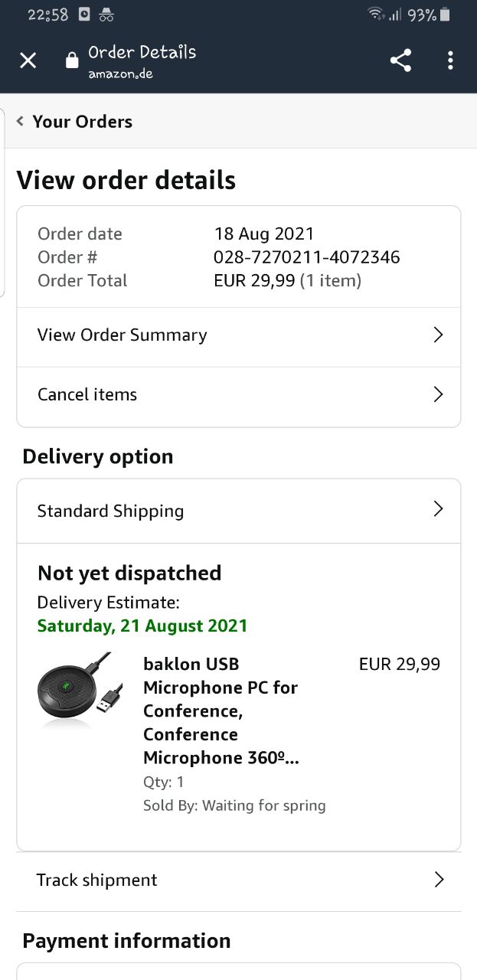Select Cancel items option
Viewport: 477px width, 980px height.
[x=87, y=395]
